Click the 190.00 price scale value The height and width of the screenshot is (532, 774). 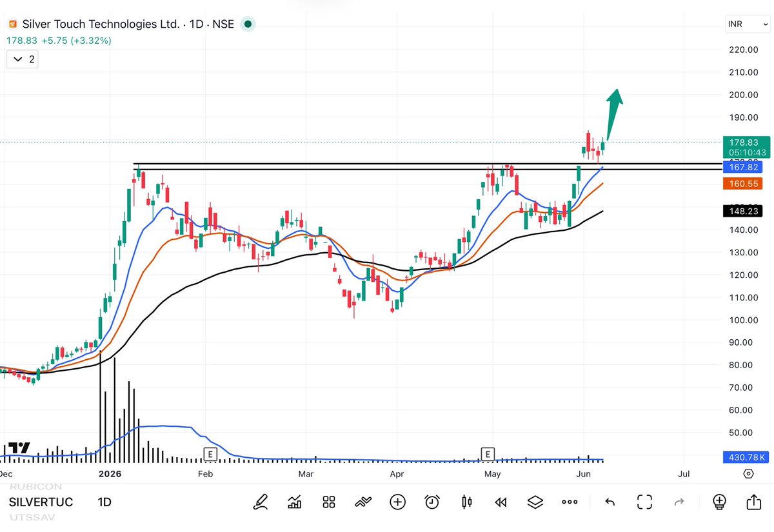(744, 117)
